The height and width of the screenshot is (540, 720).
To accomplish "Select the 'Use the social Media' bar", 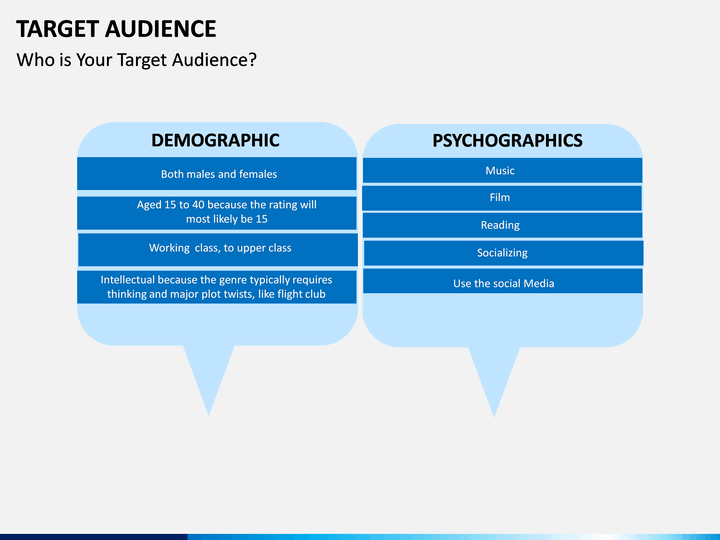I will point(503,281).
